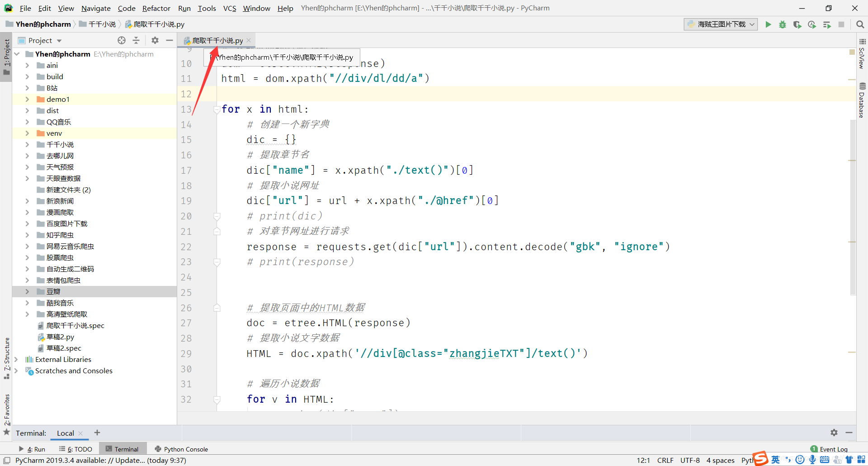Viewport: 868px width, 466px height.
Task: Open the Project view dropdown arrow
Action: pos(59,41)
